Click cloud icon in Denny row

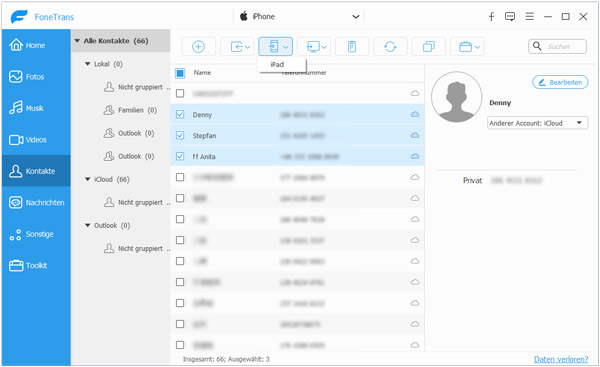pyautogui.click(x=415, y=114)
